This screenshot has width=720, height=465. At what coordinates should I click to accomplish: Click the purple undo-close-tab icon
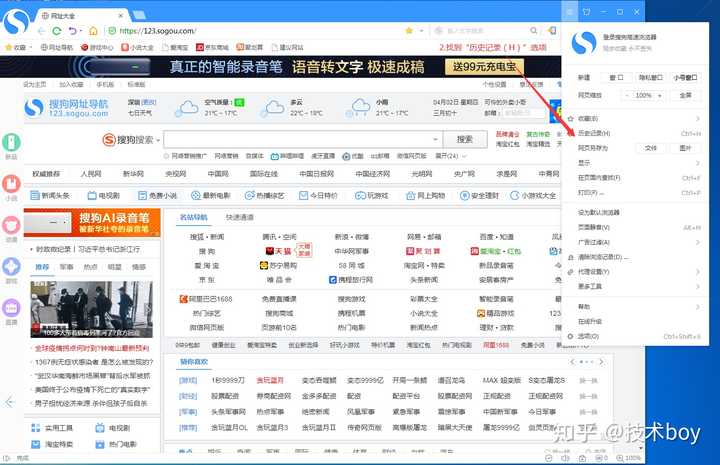[x=73, y=31]
